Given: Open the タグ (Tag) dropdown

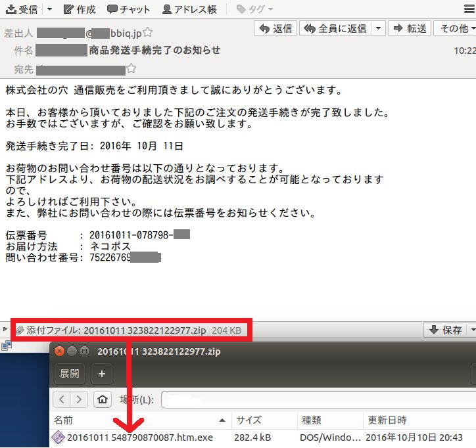Looking at the screenshot, I should [x=254, y=9].
